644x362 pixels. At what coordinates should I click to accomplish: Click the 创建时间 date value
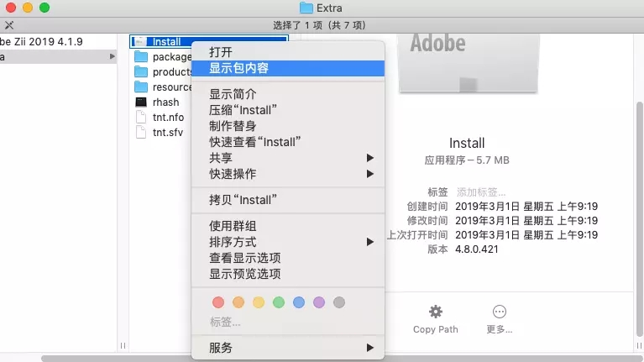(x=526, y=207)
